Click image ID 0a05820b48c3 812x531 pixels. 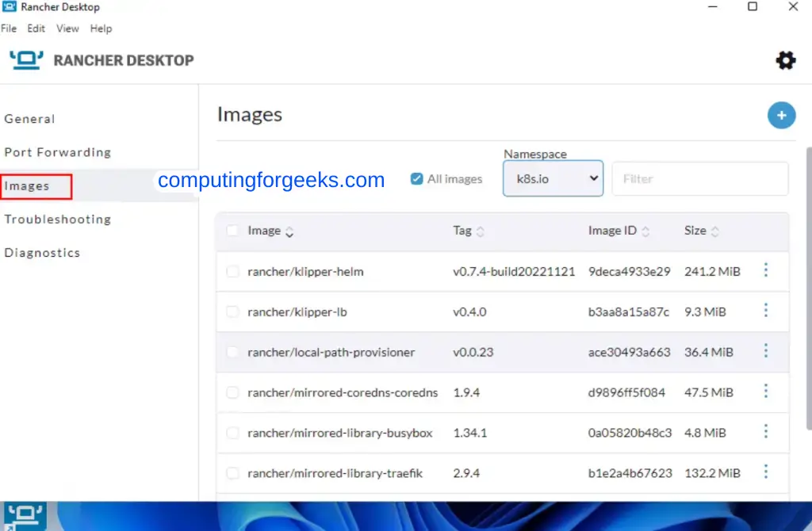click(630, 434)
